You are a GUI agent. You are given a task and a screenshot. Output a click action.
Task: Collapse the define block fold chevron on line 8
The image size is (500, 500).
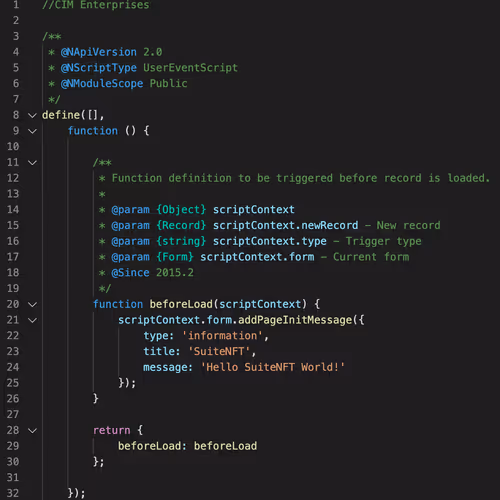pos(32,115)
